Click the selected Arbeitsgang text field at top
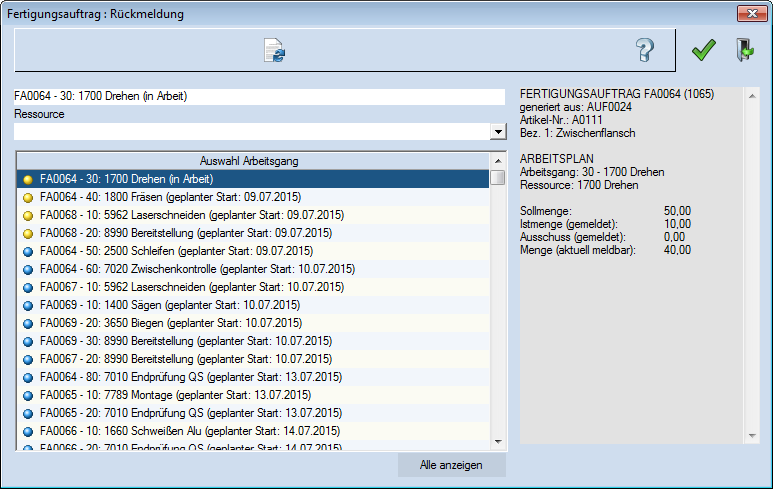 258,97
